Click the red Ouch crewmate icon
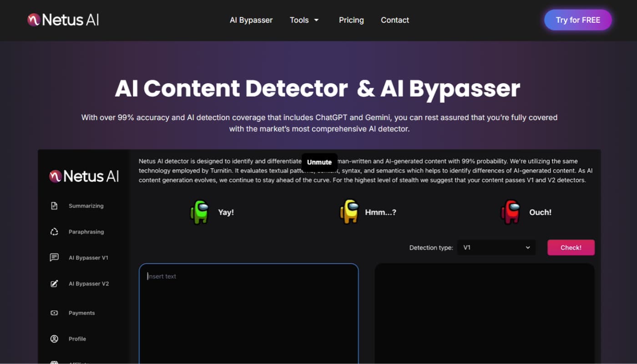 (510, 212)
